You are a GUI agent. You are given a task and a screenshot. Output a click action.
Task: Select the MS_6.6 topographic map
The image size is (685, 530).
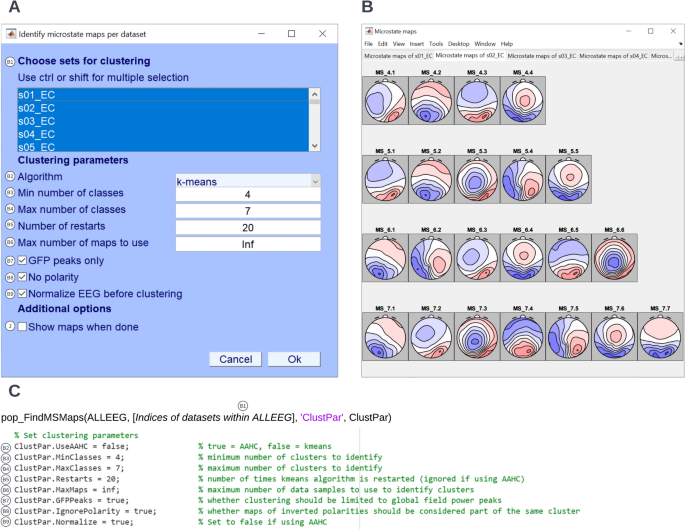click(x=613, y=255)
